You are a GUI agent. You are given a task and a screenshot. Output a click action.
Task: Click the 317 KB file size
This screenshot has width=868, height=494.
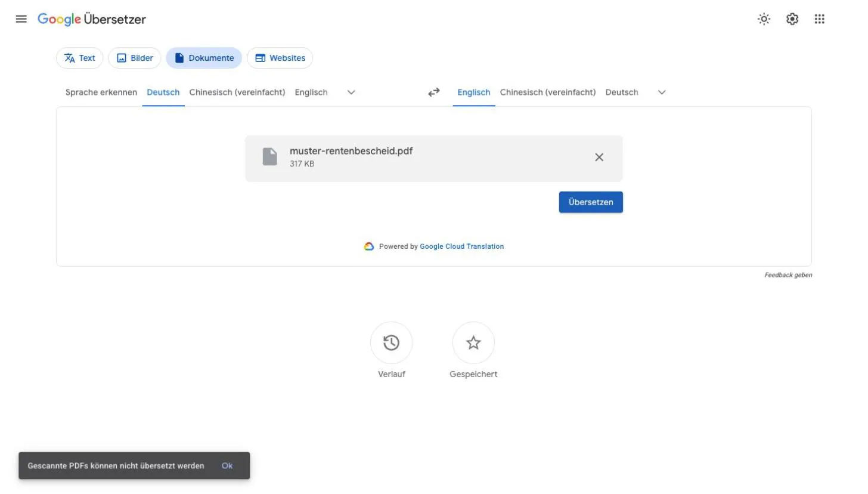[x=302, y=164]
